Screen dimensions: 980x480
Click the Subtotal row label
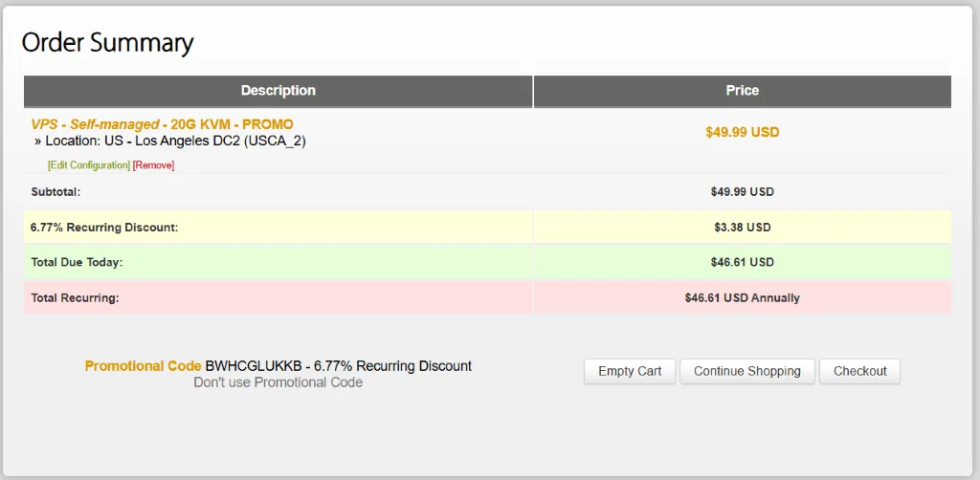56,192
